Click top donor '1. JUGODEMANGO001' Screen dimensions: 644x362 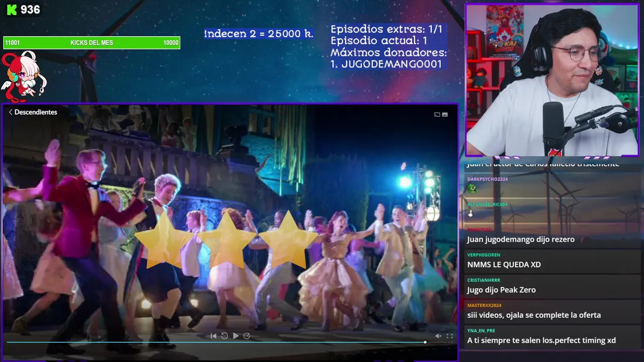coord(386,64)
